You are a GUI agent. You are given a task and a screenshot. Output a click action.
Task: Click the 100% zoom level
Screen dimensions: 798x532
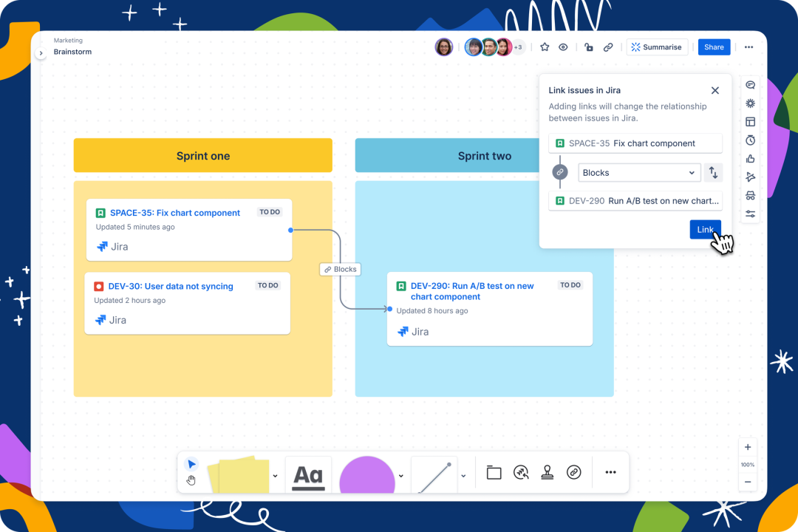pyautogui.click(x=748, y=464)
